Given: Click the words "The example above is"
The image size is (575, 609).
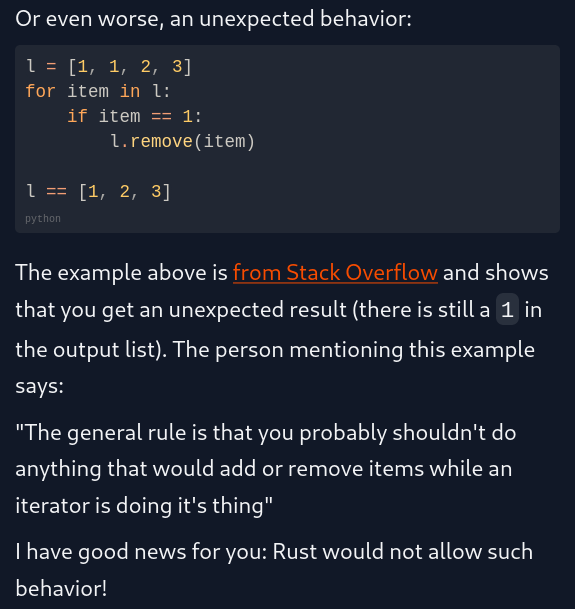Looking at the screenshot, I should [x=122, y=273].
